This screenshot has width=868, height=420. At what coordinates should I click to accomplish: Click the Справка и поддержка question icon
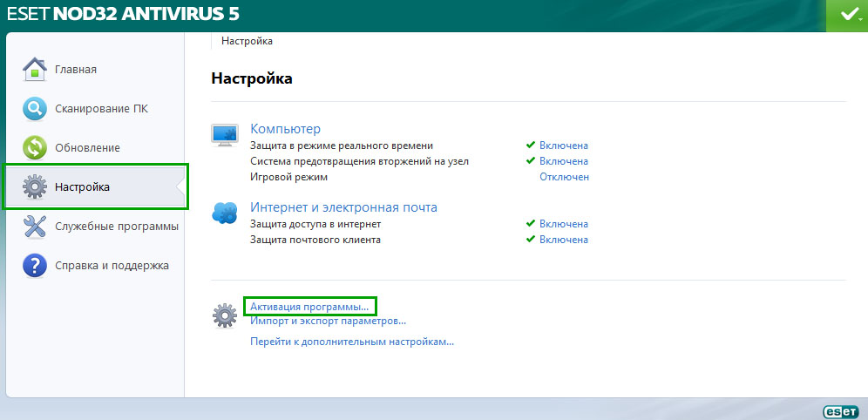[34, 266]
